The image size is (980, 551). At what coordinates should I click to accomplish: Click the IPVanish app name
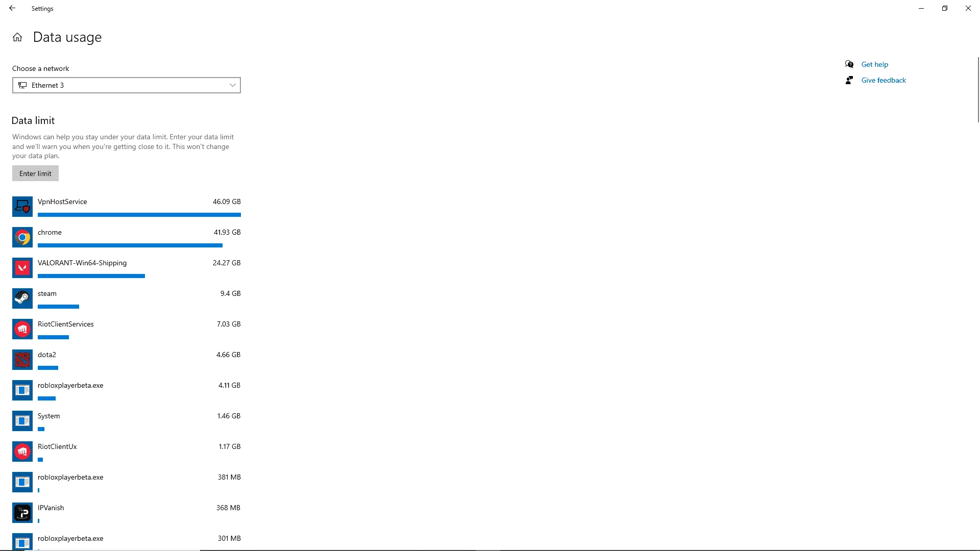point(51,508)
